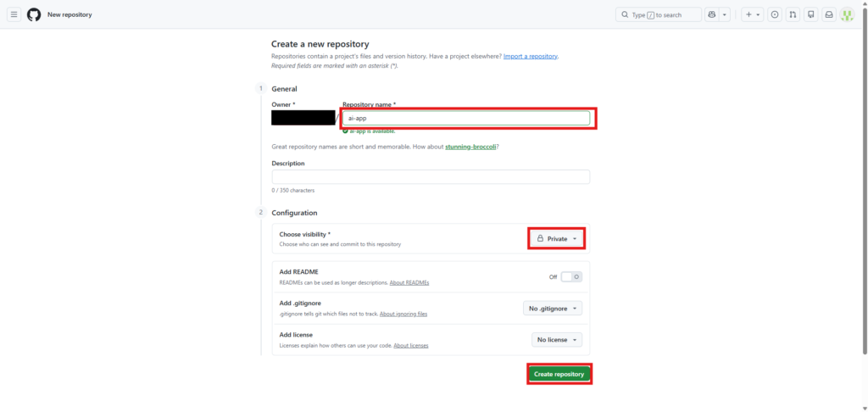Toggle Add README switch on
Image resolution: width=868 pixels, height=412 pixels.
click(x=571, y=277)
